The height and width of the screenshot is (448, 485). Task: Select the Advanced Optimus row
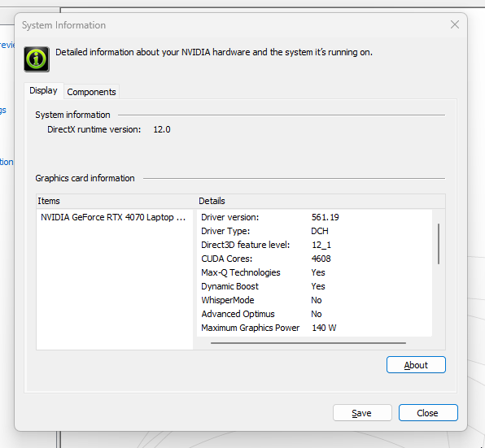[314, 314]
